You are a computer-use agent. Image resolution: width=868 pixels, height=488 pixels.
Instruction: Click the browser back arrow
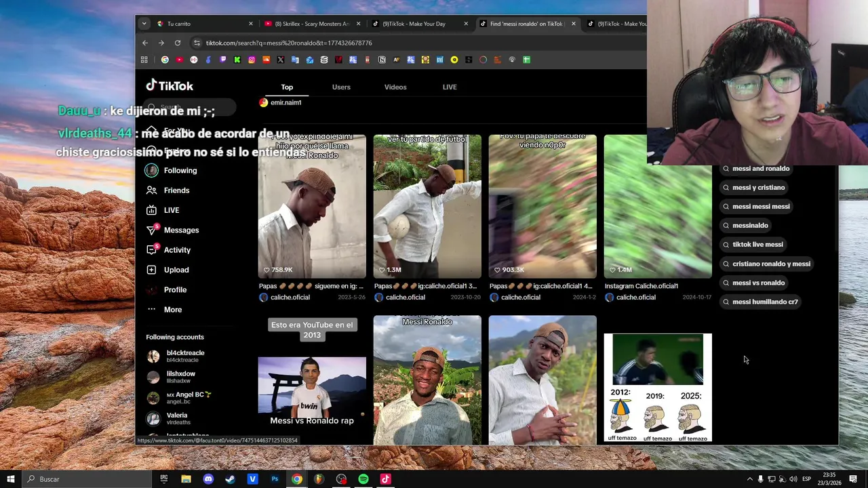pos(144,43)
